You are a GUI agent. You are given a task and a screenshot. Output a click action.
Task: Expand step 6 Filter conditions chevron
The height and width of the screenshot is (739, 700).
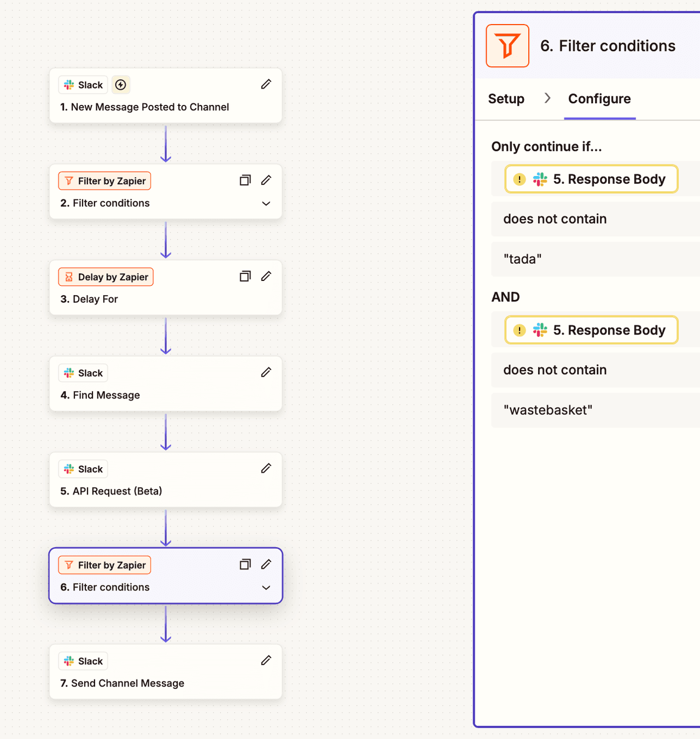point(266,588)
